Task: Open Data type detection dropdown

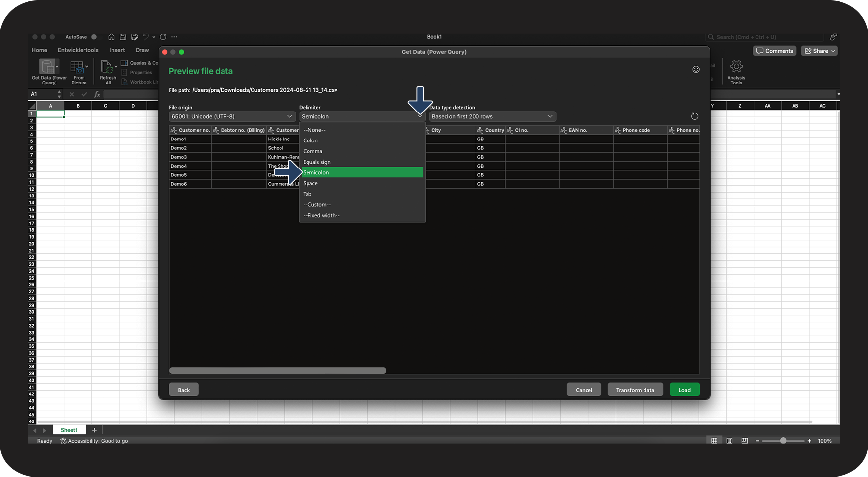Action: 492,116
